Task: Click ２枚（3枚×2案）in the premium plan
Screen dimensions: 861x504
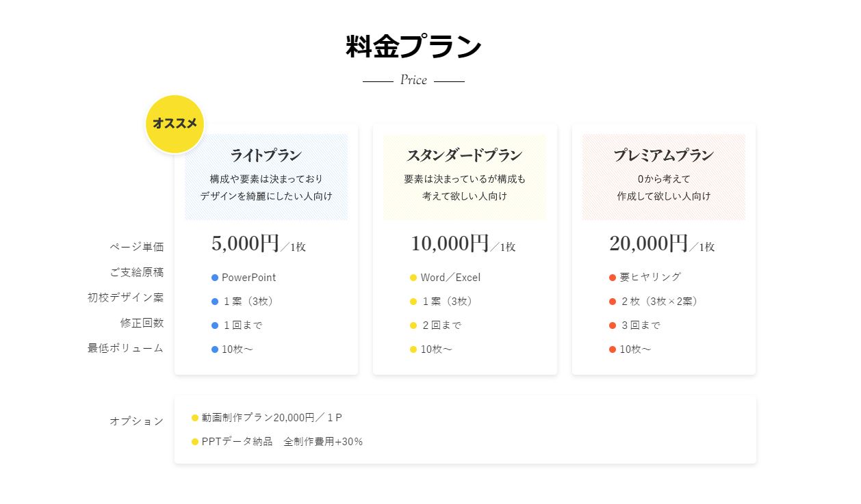Action: 659,302
